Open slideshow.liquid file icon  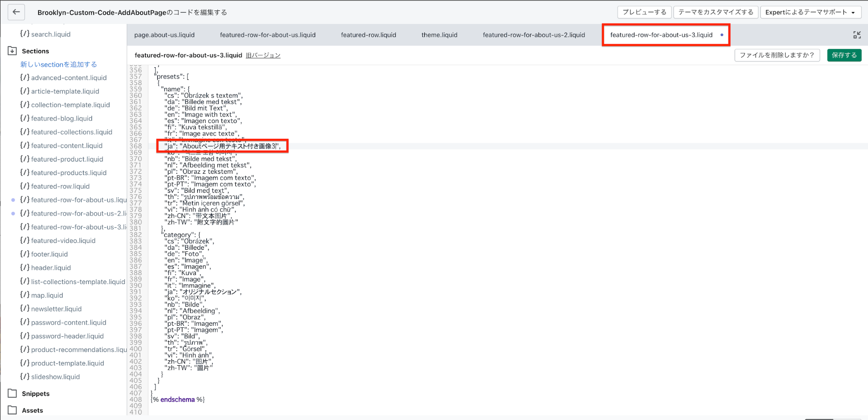tap(25, 377)
